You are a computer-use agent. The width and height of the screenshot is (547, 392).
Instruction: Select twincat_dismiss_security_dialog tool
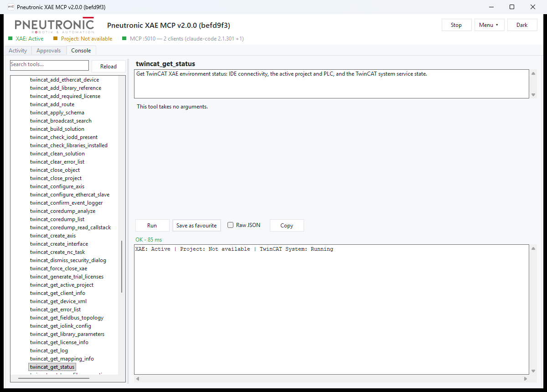[x=68, y=260]
